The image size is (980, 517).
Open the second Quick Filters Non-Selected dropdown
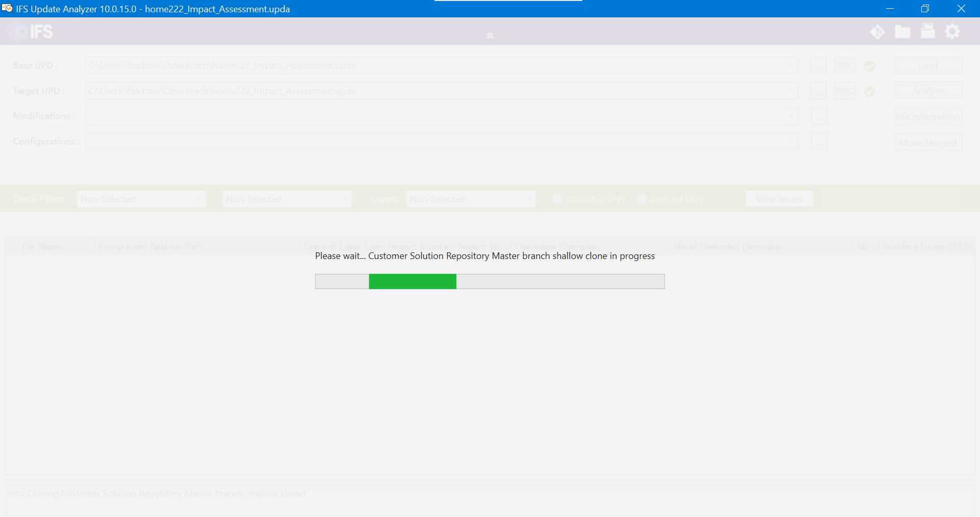pyautogui.click(x=287, y=199)
